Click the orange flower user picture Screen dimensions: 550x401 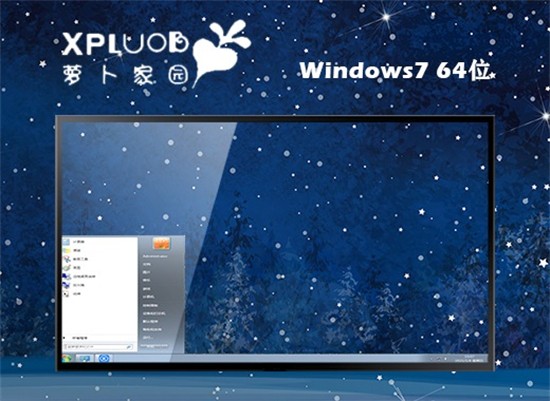click(x=161, y=243)
